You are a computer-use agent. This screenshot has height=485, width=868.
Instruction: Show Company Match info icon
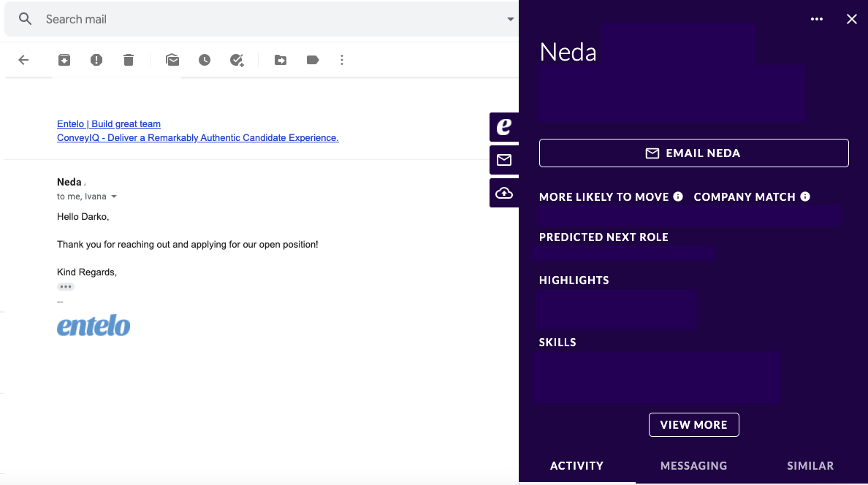pos(805,196)
